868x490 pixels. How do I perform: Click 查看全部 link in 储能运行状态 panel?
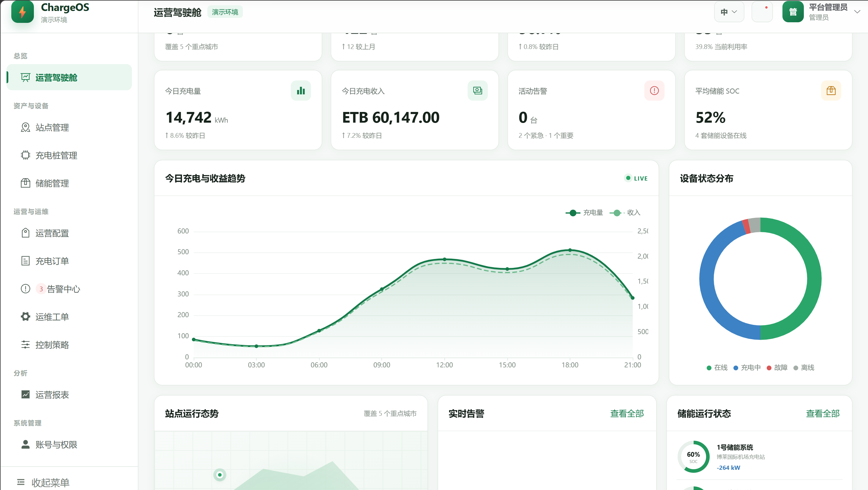[823, 414]
